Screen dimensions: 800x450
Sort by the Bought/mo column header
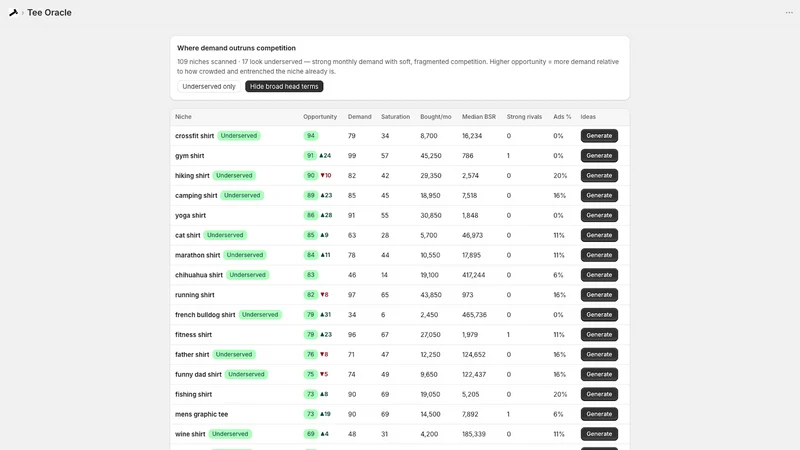[436, 117]
